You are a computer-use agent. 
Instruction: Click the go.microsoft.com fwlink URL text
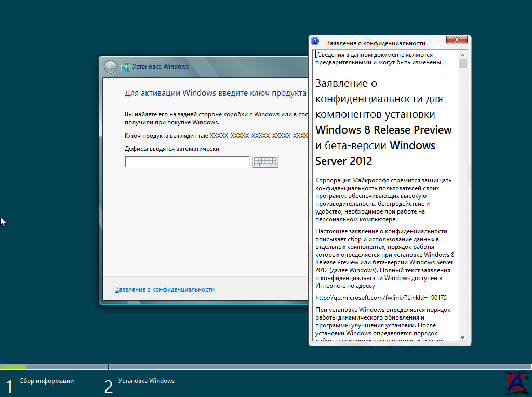point(381,298)
